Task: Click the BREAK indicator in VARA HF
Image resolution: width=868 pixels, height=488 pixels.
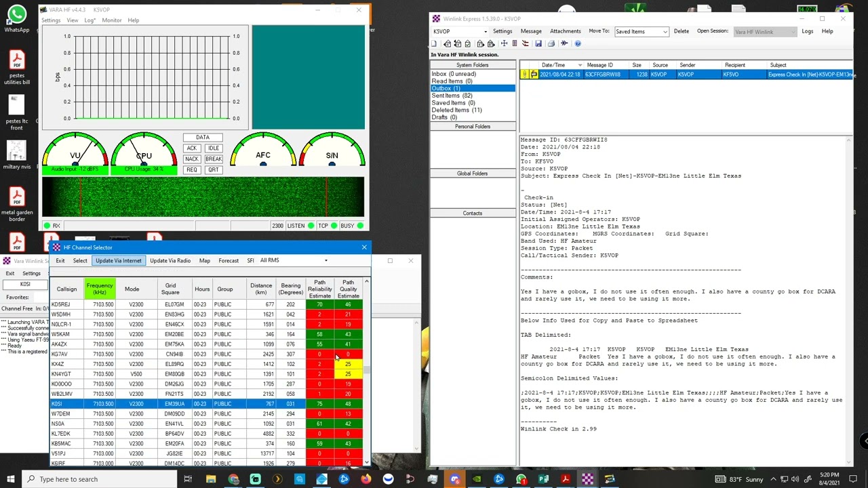Action: tap(214, 159)
